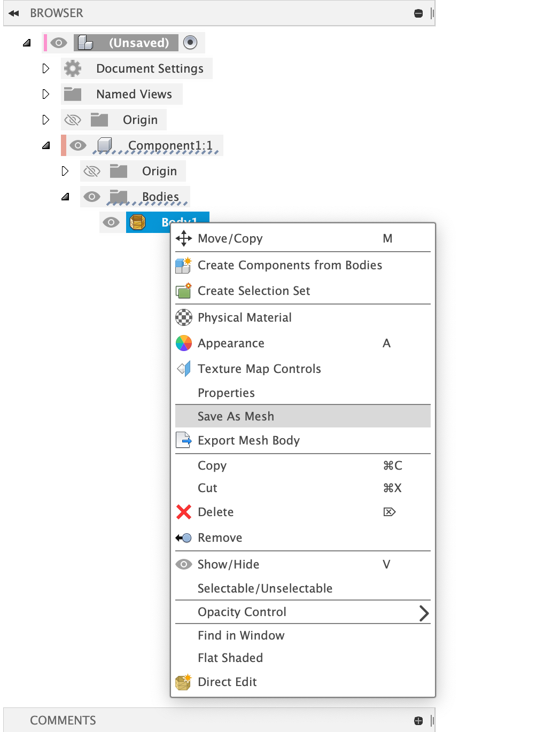The width and height of the screenshot is (560, 732).
Task: Open Physical Material using its checkered icon
Action: pos(184,317)
